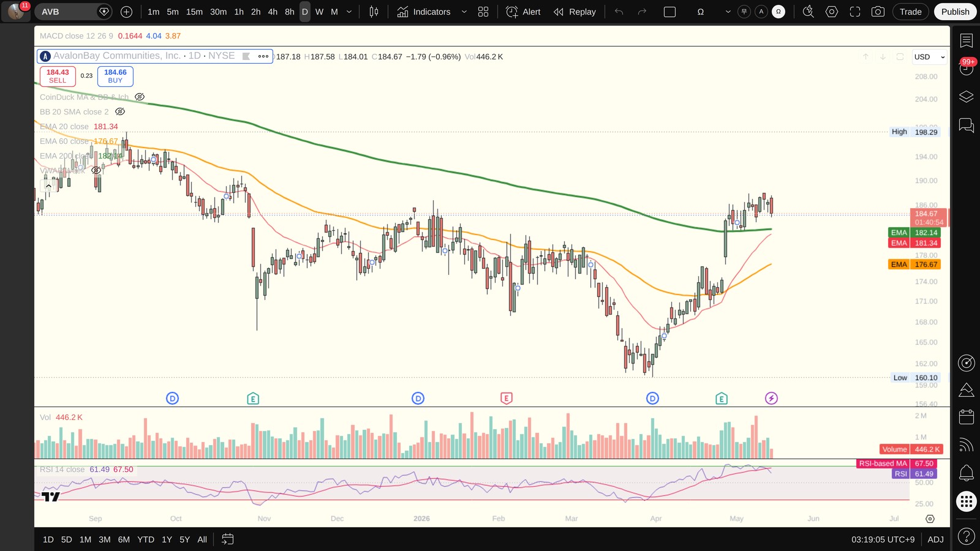This screenshot has width=980, height=551.
Task: Enter fullscreen mode
Action: (855, 12)
